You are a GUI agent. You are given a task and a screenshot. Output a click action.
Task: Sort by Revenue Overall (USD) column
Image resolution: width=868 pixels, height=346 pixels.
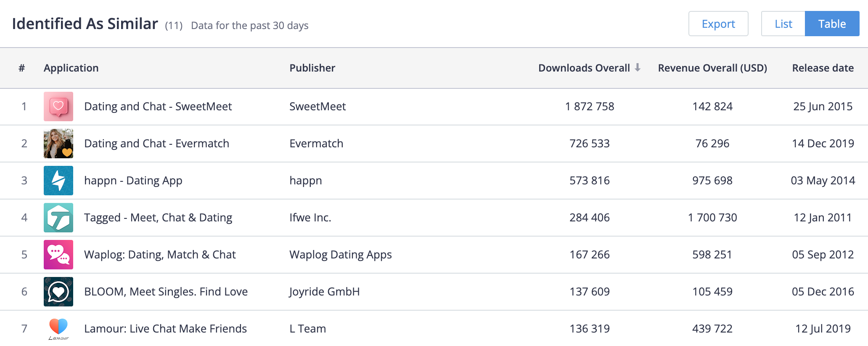click(x=712, y=68)
